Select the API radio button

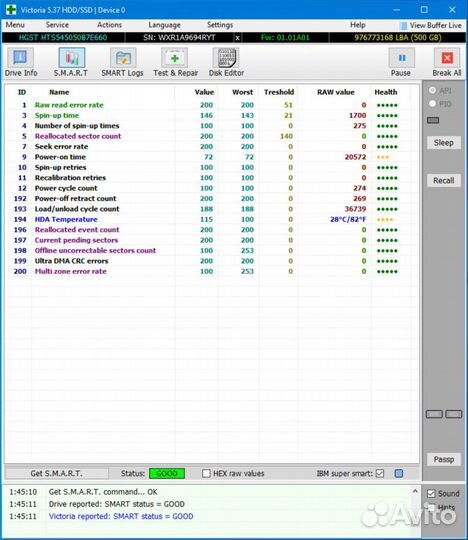tap(433, 90)
